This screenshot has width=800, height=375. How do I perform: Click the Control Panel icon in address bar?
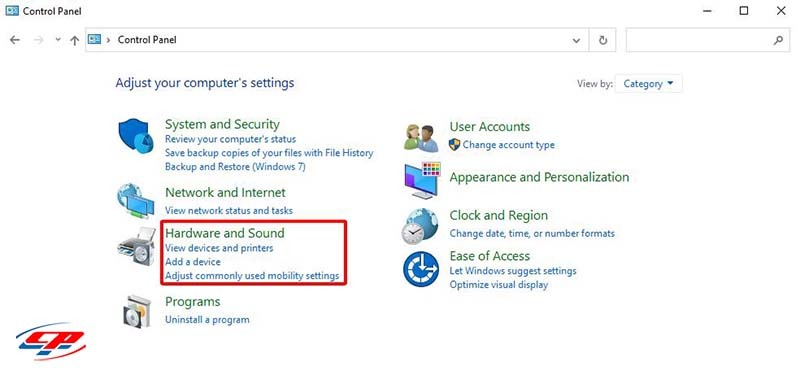click(x=94, y=39)
